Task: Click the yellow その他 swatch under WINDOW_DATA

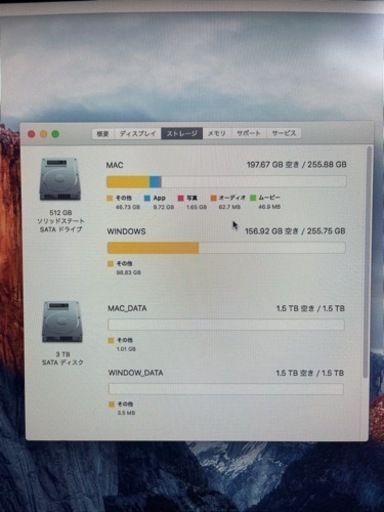Action: [112, 405]
